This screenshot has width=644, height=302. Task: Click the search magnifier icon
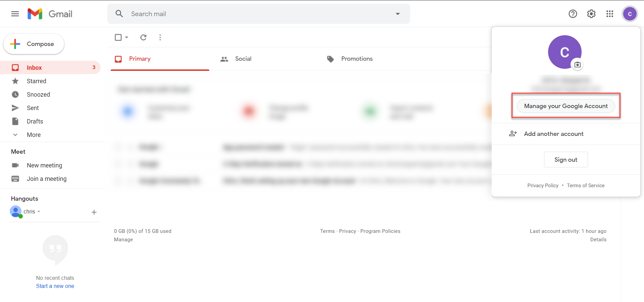point(119,14)
